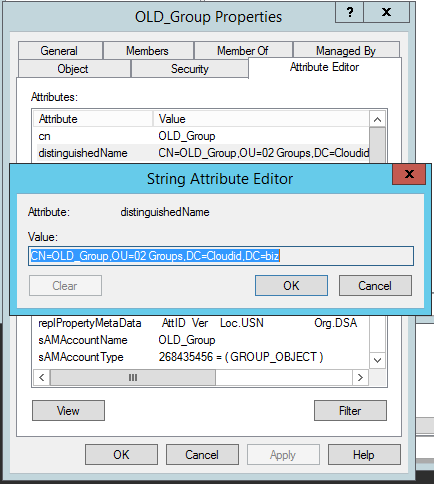Image resolution: width=434 pixels, height=484 pixels.
Task: Click the Filter button
Action: tap(350, 410)
